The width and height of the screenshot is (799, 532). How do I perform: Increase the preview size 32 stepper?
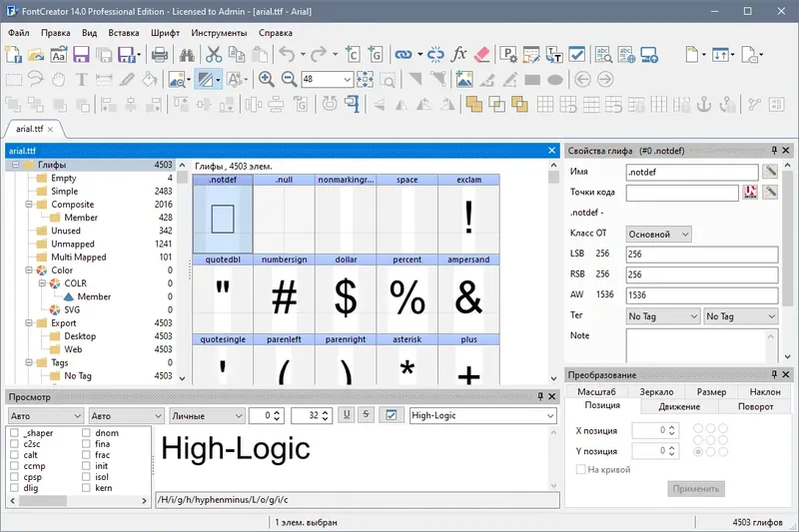click(326, 412)
